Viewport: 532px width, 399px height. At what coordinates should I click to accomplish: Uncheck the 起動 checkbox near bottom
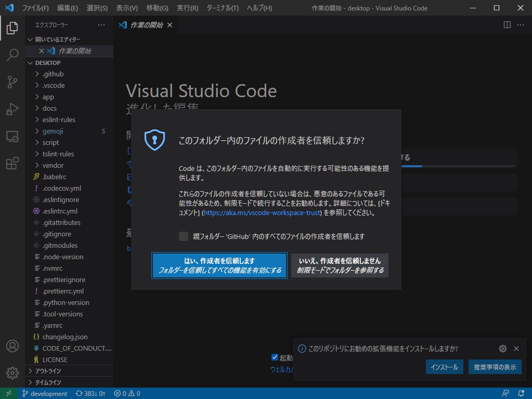275,357
